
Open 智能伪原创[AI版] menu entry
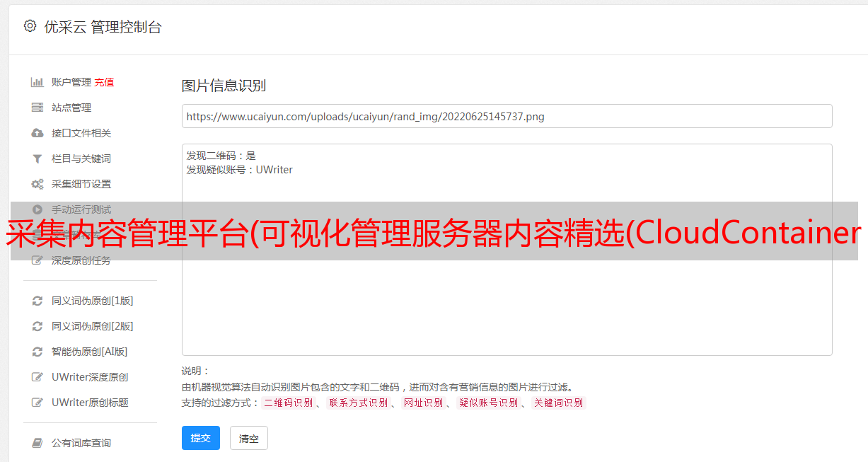tap(90, 352)
